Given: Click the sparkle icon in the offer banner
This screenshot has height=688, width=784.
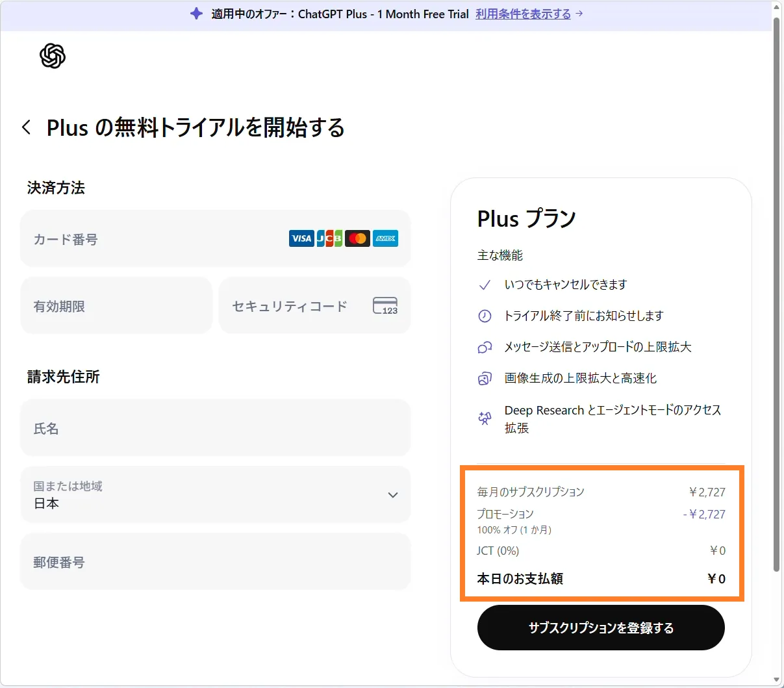Looking at the screenshot, I should pos(196,14).
